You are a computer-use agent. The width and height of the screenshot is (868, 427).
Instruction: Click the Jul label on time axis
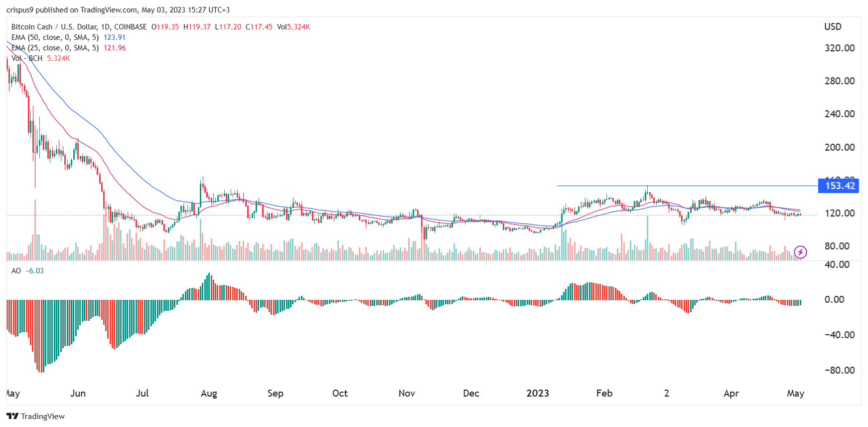tap(142, 393)
